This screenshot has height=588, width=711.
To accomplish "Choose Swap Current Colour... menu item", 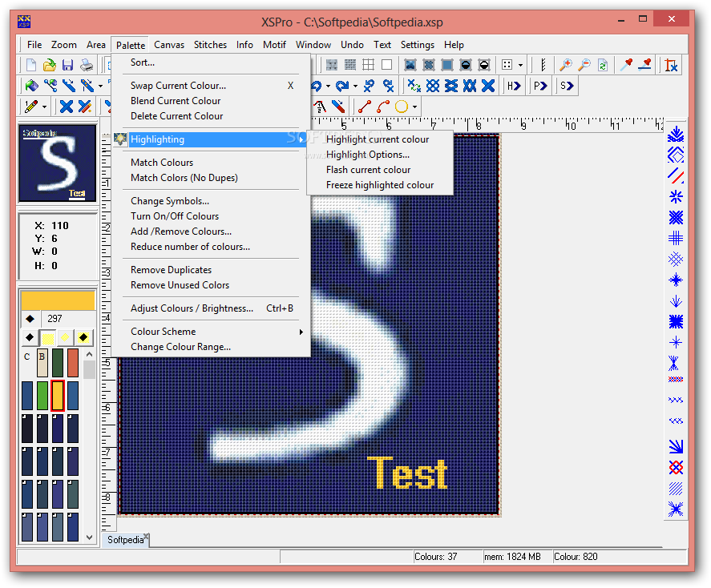I will coord(212,86).
